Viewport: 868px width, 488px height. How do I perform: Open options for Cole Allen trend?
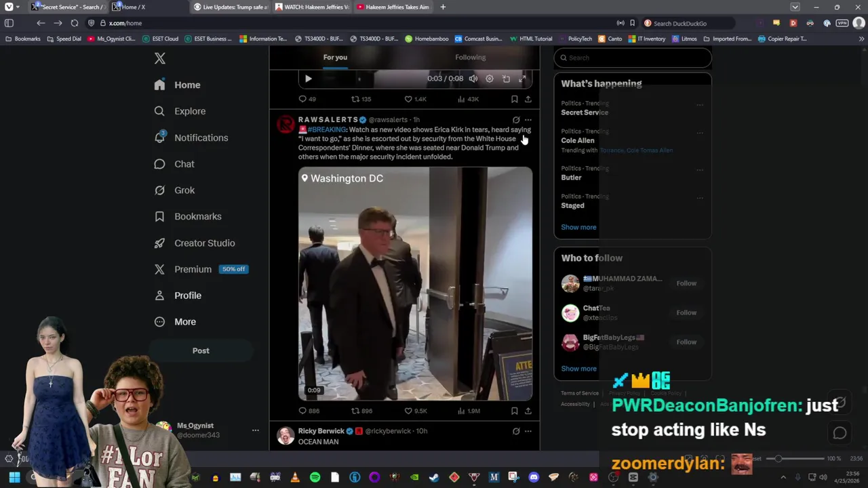pyautogui.click(x=700, y=133)
